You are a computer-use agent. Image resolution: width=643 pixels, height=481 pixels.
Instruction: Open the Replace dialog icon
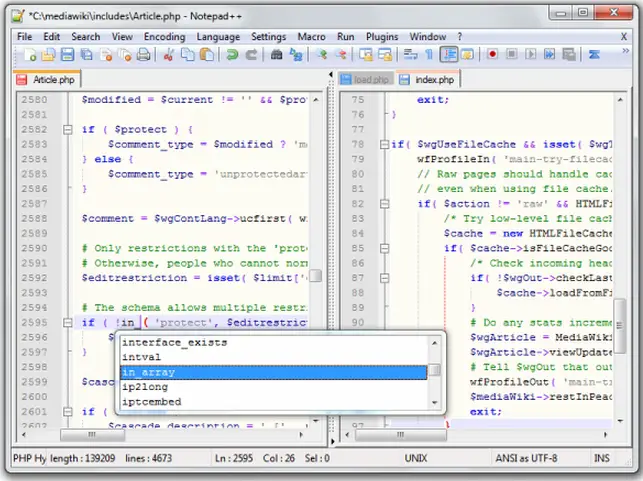[296, 55]
